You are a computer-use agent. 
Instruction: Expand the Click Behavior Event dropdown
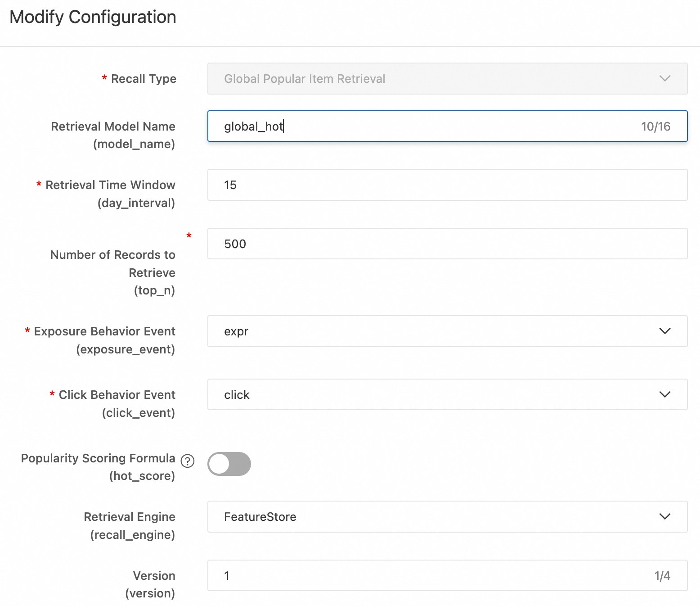[447, 395]
